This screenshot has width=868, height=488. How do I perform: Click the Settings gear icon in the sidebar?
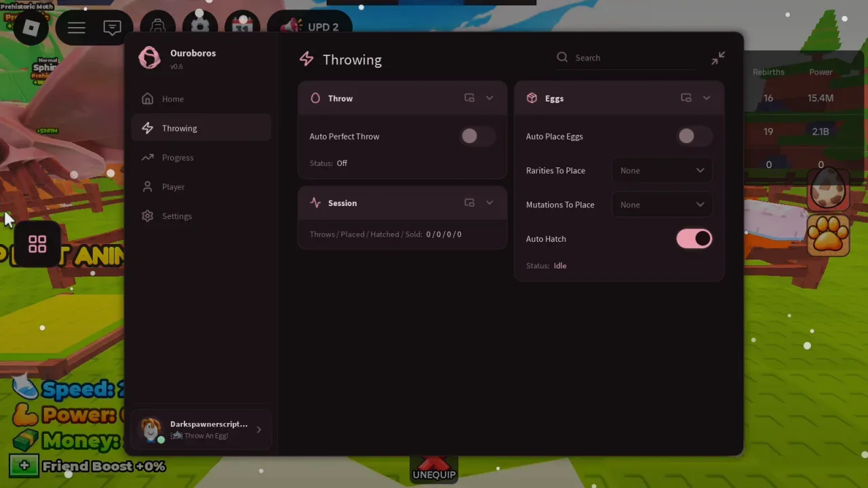point(147,216)
